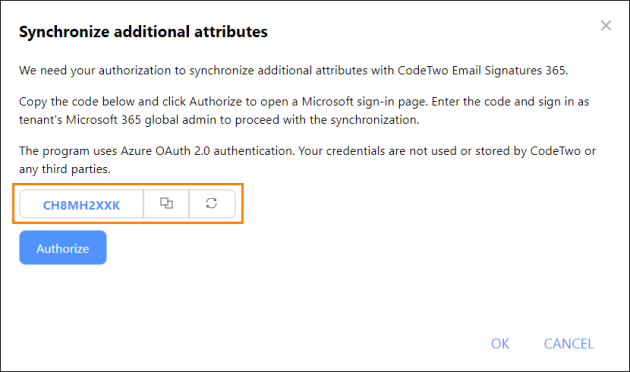Screen dimensions: 630x372
Task: Copy the authorization code with the copy icon
Action: (x=166, y=204)
